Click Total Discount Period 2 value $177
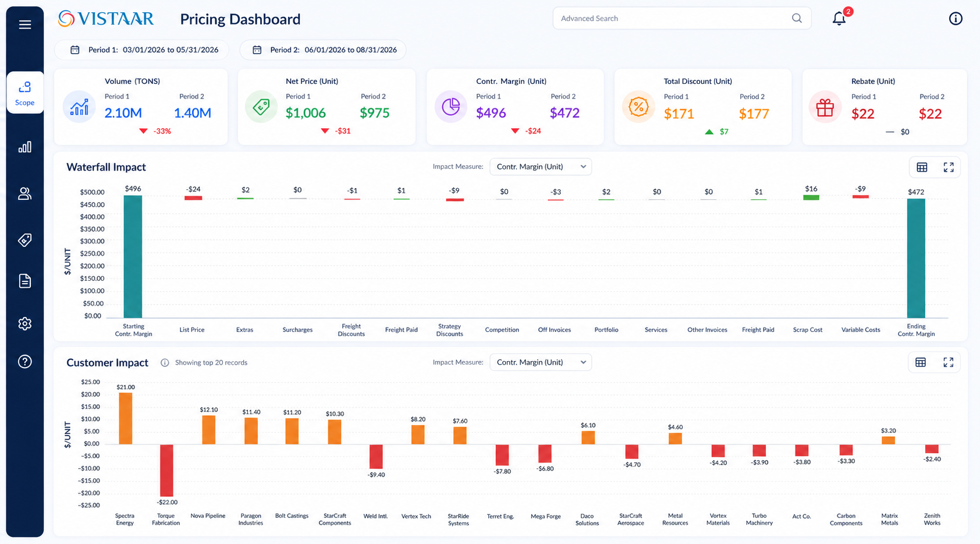980x544 pixels. (x=754, y=114)
